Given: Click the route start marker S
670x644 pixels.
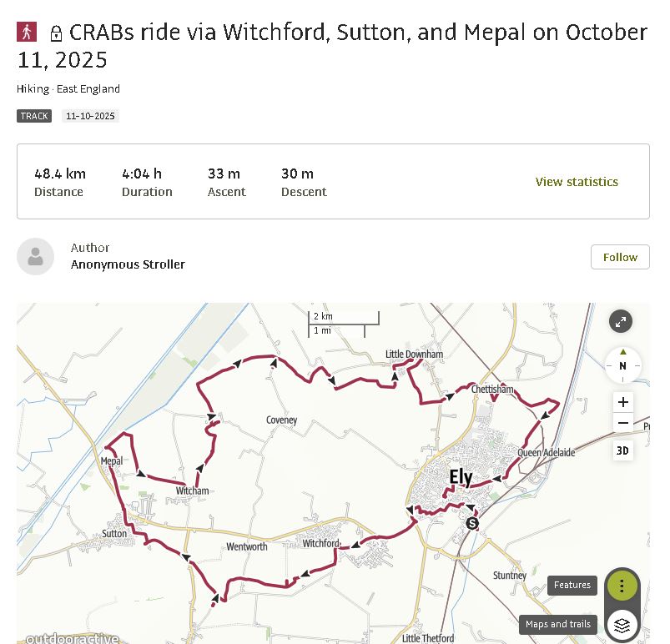Looking at the screenshot, I should click(x=472, y=524).
